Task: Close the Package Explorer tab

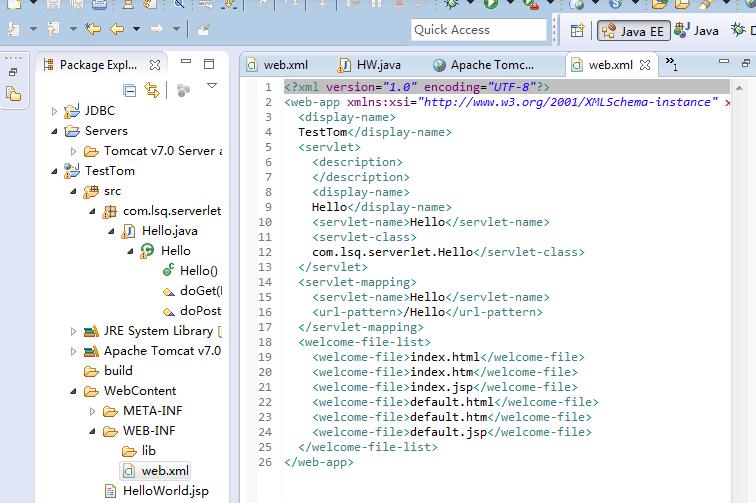Action: click(155, 65)
